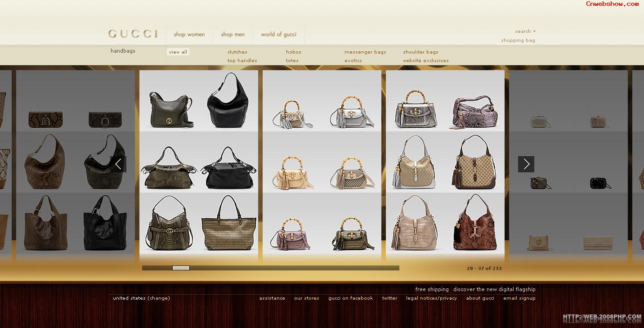Open the assistance link
The height and width of the screenshot is (328, 644).
click(x=272, y=298)
